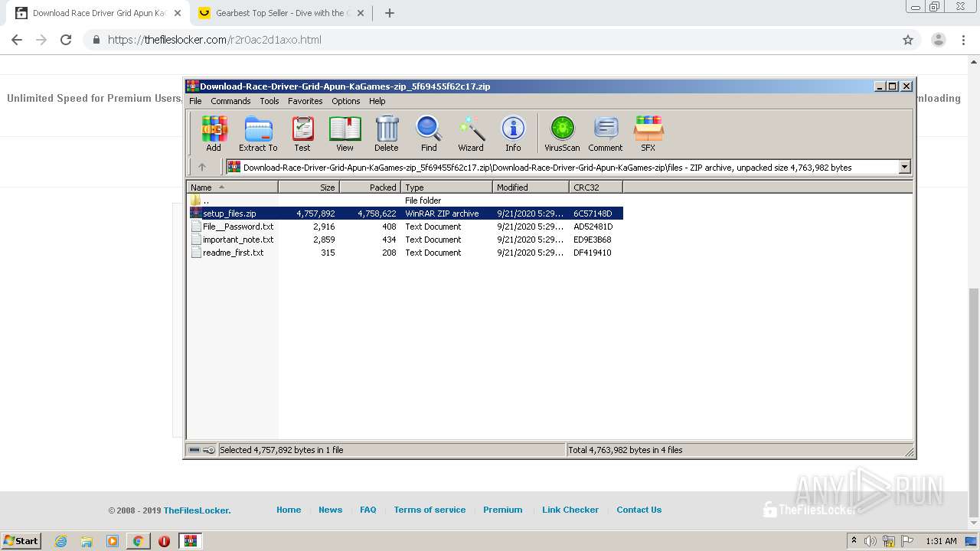Sort file list by Packed column
The height and width of the screenshot is (551, 980).
371,187
